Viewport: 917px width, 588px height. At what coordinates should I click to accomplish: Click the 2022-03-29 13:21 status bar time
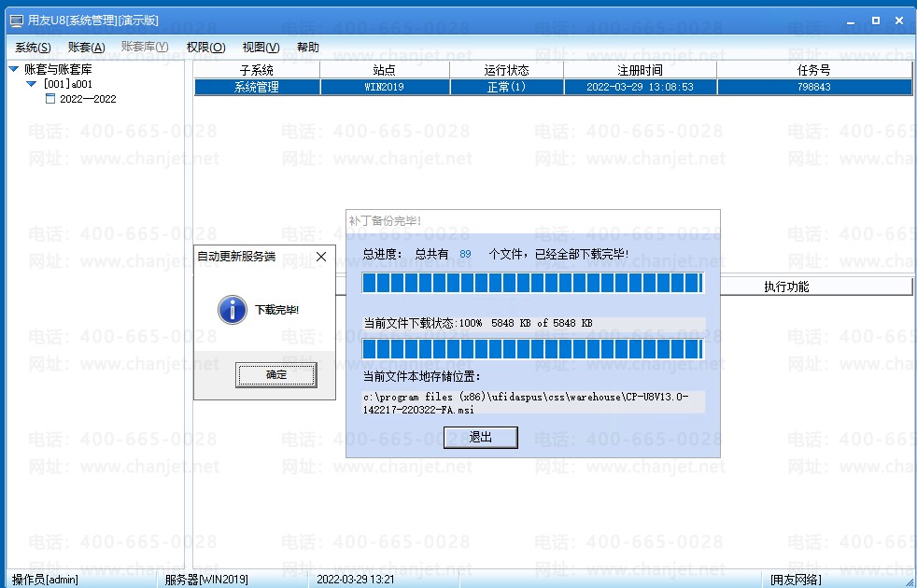[x=356, y=580]
